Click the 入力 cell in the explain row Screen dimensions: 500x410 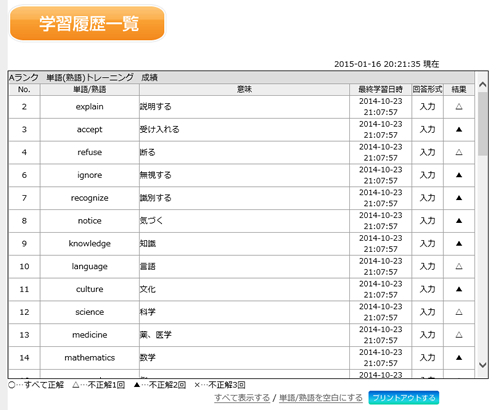(x=427, y=107)
